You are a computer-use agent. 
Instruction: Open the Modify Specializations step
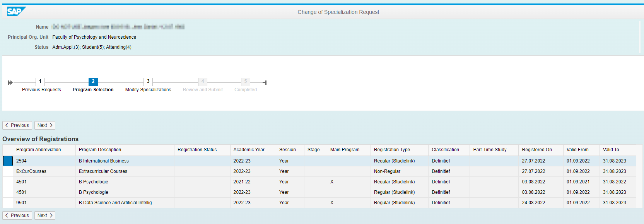click(x=148, y=82)
